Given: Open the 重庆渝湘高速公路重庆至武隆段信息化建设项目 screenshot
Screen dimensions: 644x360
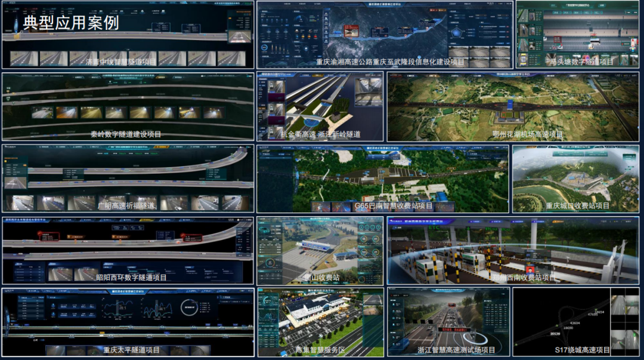Looking at the screenshot, I should [385, 35].
